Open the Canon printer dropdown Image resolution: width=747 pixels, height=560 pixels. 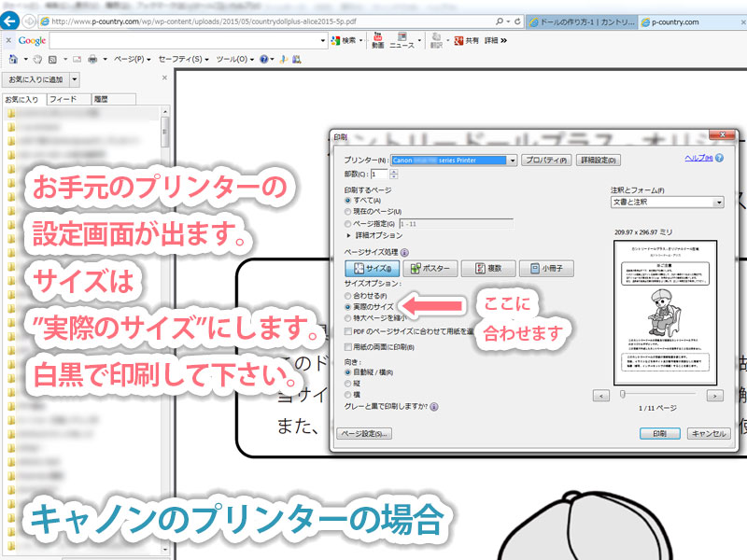click(512, 161)
